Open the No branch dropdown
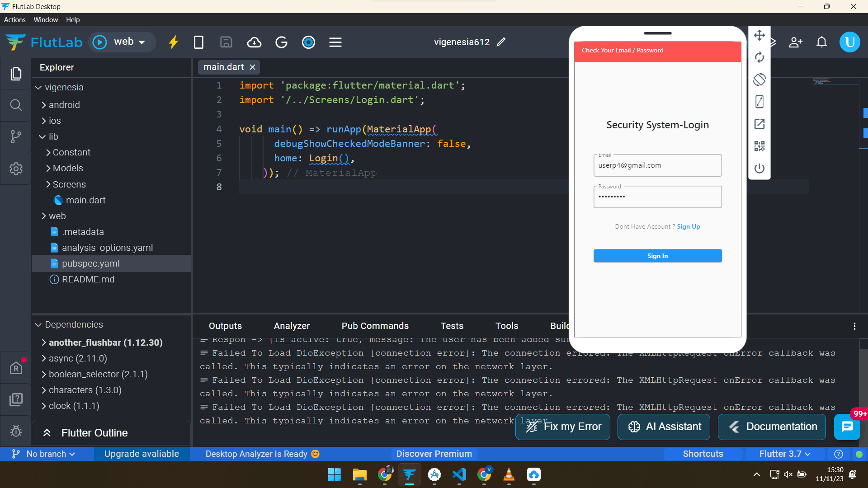 [44, 454]
